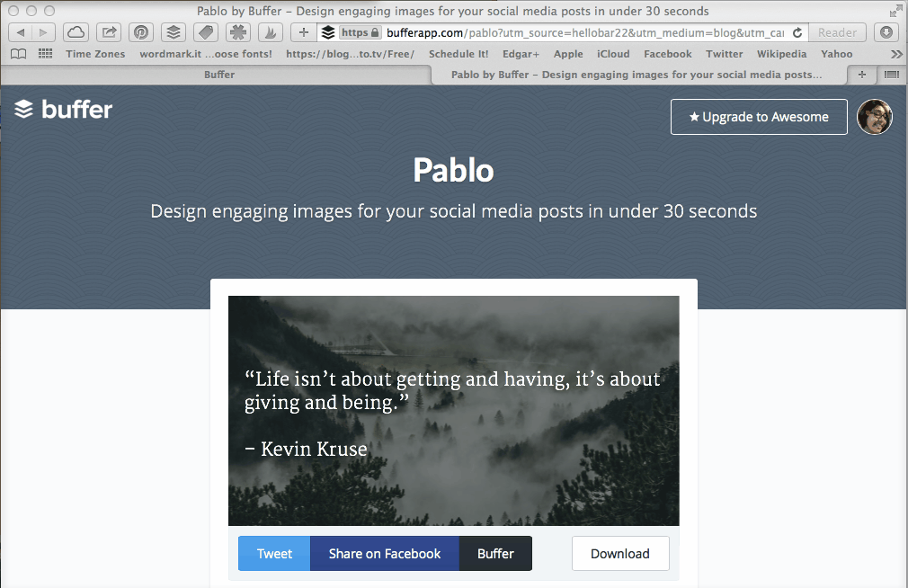Expand the bookmarks overflow chevron

pos(895,54)
